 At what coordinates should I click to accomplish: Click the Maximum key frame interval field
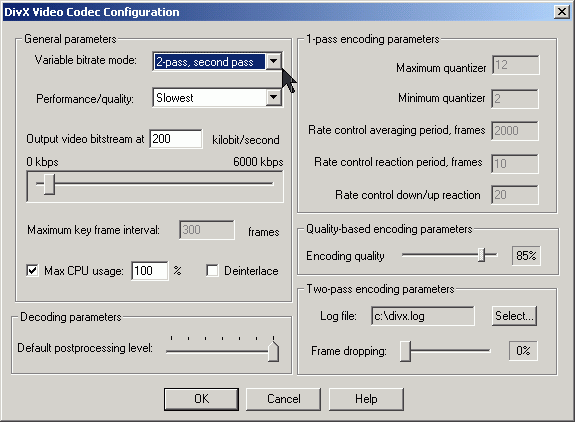click(207, 230)
